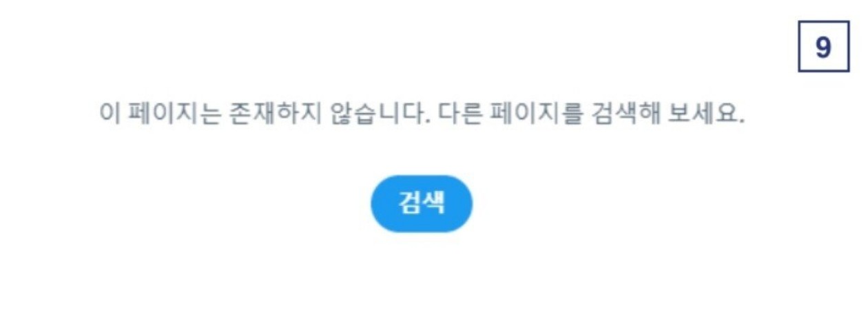Activate the 검색 search button below message
The width and height of the screenshot is (868, 313).
(422, 203)
